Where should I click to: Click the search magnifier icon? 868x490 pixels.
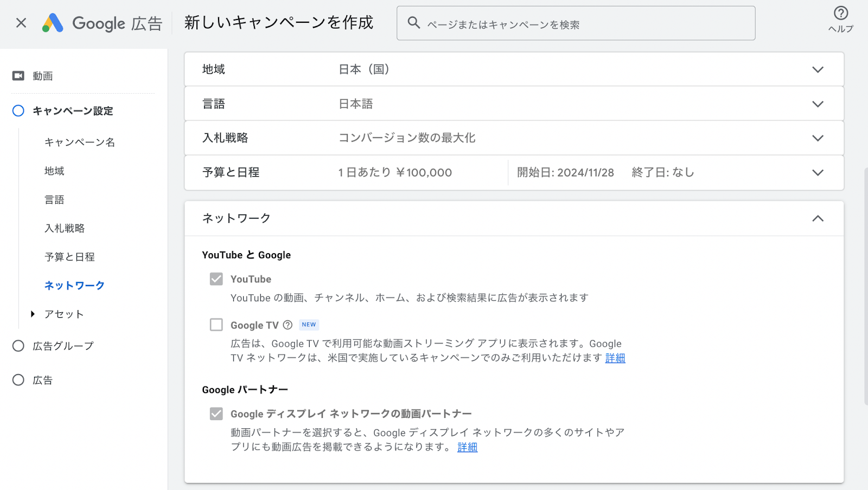coord(414,23)
